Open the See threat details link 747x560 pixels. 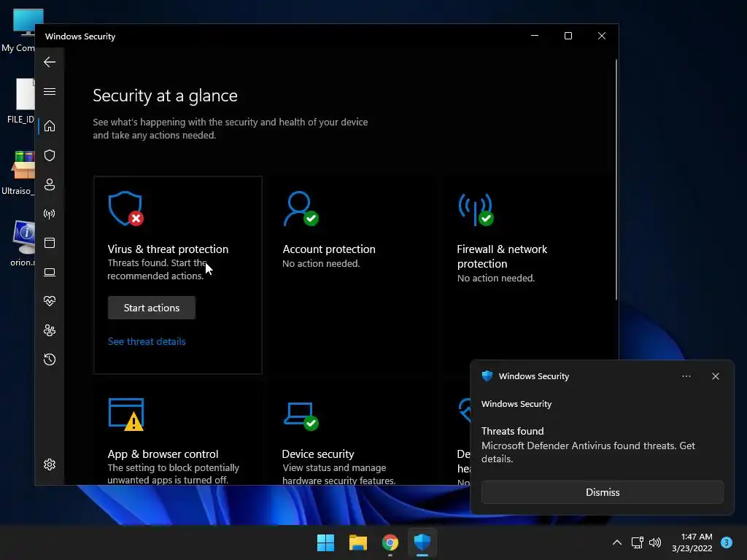coord(147,341)
